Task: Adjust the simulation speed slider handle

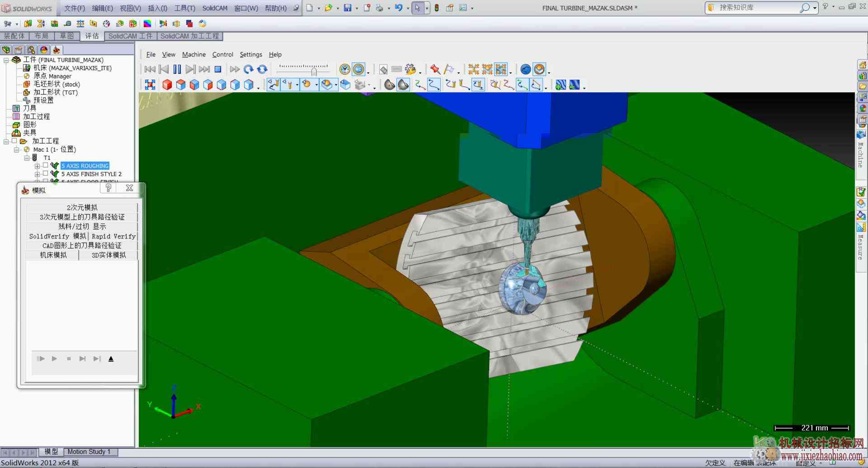Action: (x=314, y=71)
